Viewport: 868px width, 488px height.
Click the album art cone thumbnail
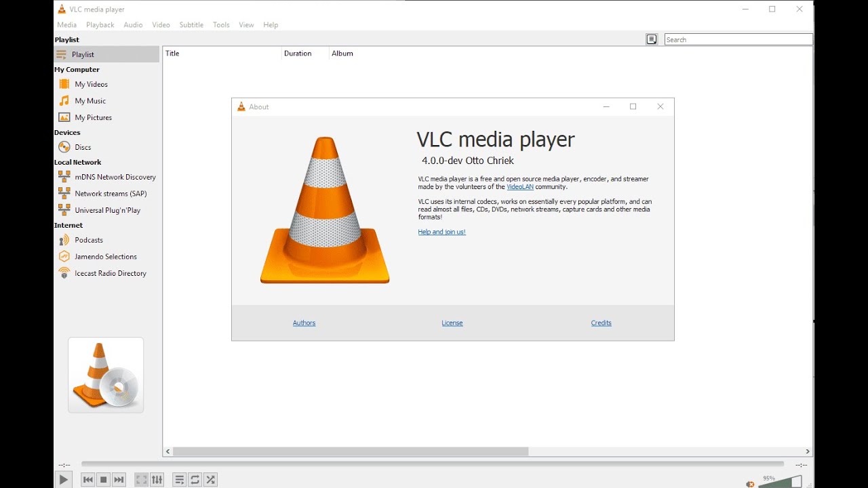click(106, 375)
